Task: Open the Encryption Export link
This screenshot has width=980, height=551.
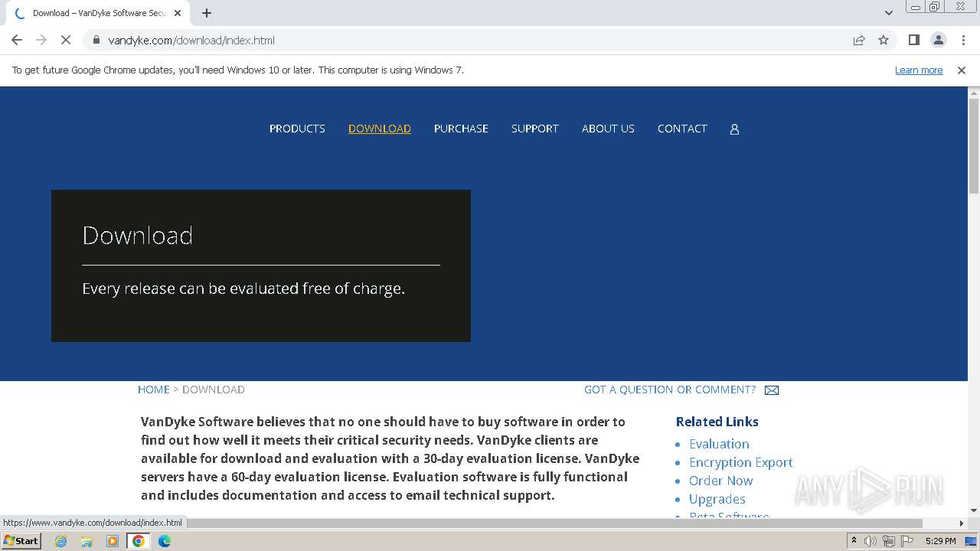Action: pyautogui.click(x=740, y=462)
